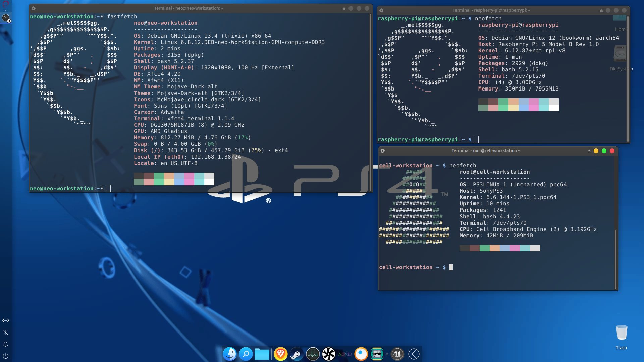
Task: Click 'Host: Raspberry Pi 5 Model B' line
Action: 538,44
